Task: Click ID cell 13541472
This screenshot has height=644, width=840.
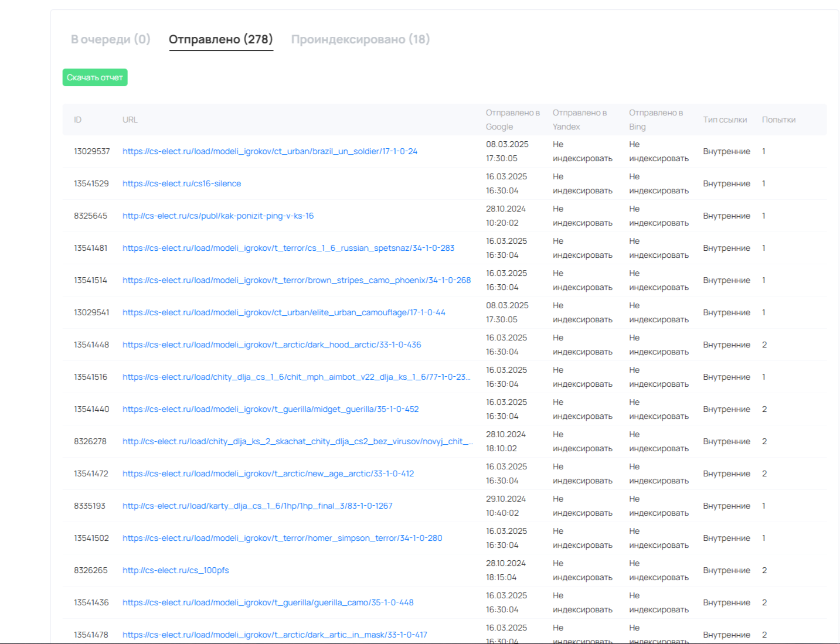Action: 91,473
